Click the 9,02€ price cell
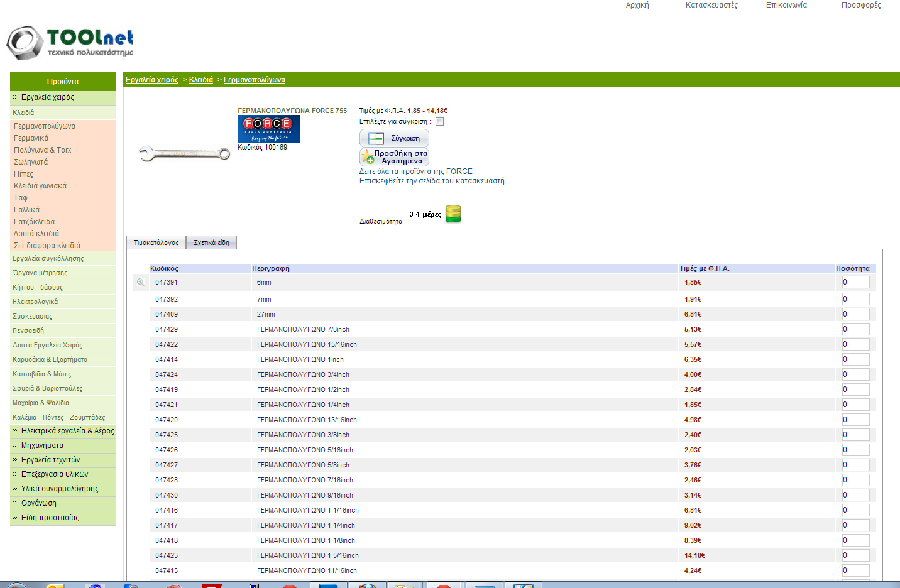900x588 pixels. (x=693, y=525)
